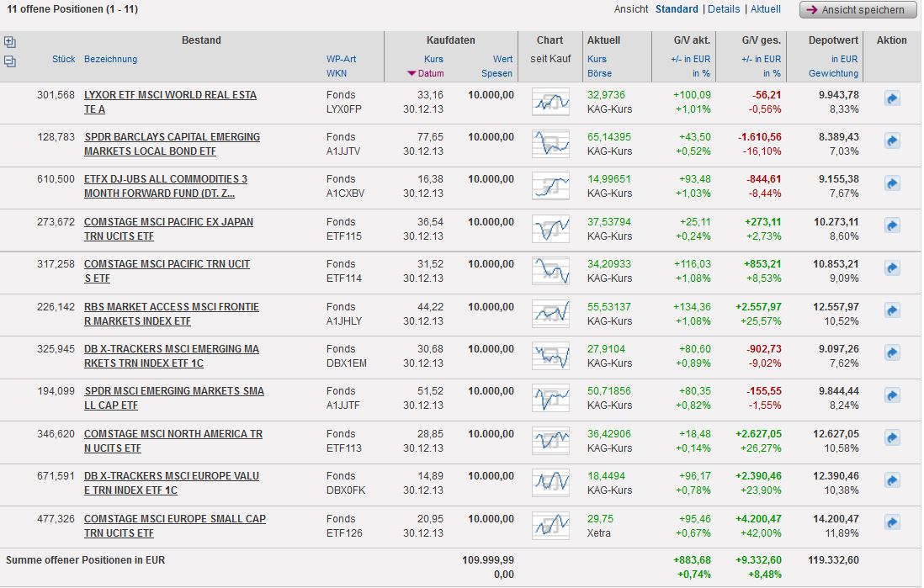
Task: Select Standard view
Action: tap(677, 9)
